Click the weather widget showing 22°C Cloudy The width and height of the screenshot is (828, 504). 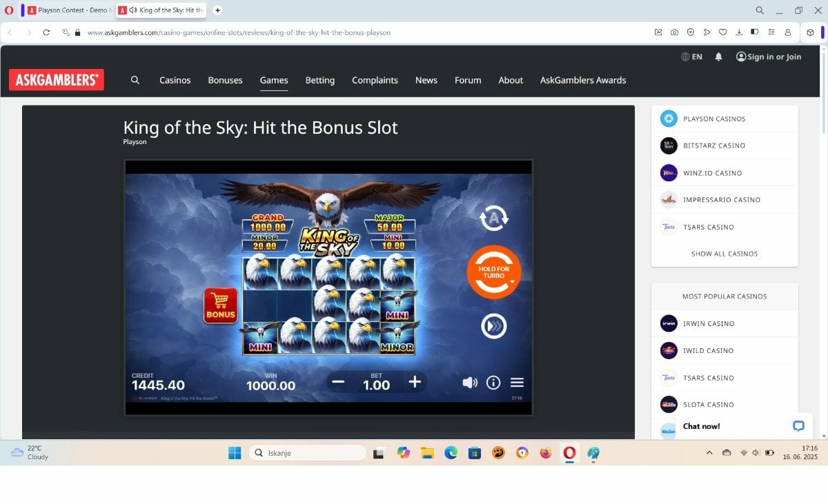click(x=30, y=452)
